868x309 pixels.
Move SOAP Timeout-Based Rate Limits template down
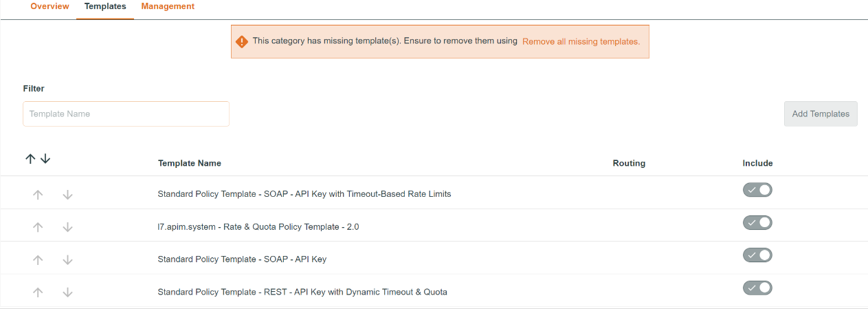(x=67, y=195)
